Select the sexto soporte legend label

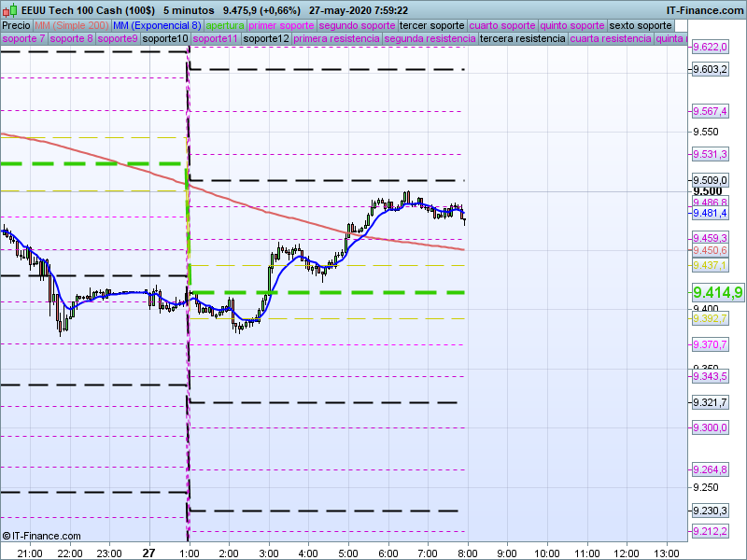(x=640, y=25)
